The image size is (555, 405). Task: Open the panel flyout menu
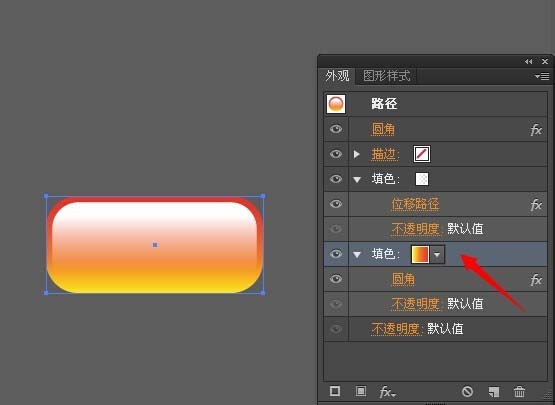pos(542,76)
